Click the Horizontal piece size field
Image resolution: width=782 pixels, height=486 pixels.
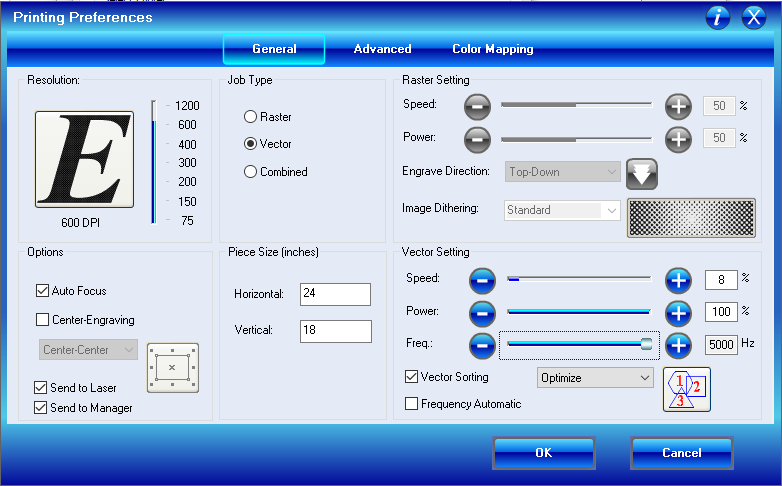[x=335, y=294]
